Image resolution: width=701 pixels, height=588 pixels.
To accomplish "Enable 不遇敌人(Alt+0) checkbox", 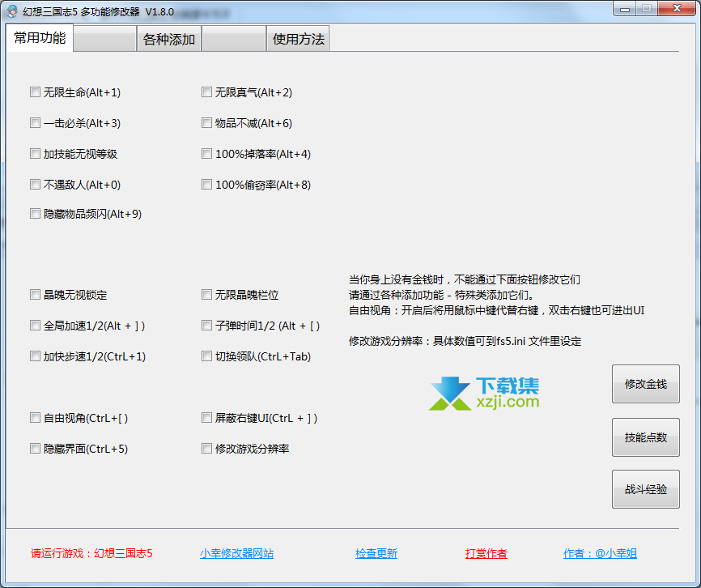I will (35, 185).
